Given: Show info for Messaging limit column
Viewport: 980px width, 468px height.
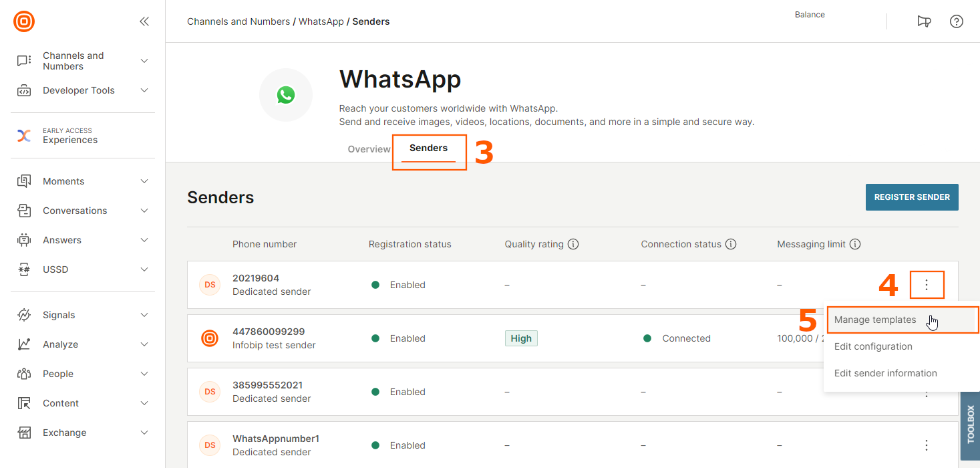Looking at the screenshot, I should tap(855, 244).
